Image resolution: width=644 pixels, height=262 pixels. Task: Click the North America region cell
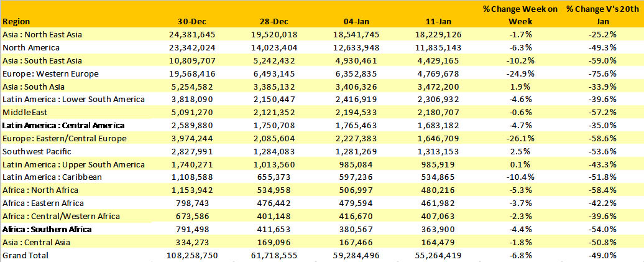(x=31, y=48)
